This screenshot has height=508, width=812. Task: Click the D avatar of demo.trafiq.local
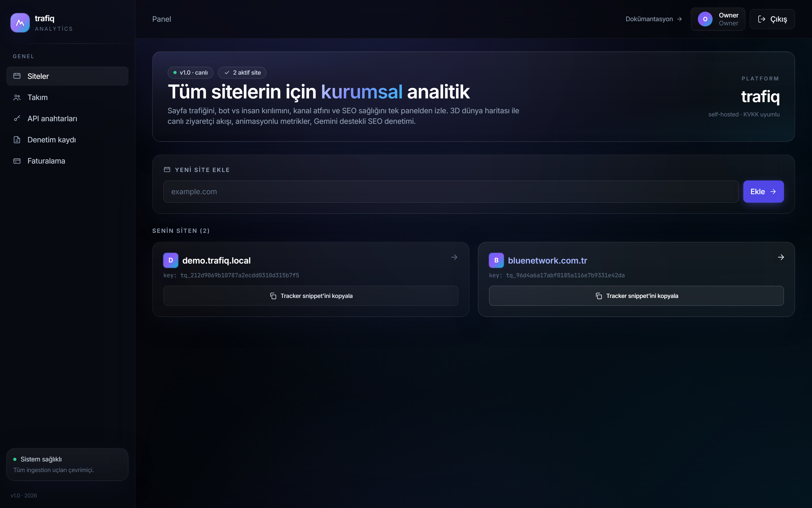click(171, 260)
